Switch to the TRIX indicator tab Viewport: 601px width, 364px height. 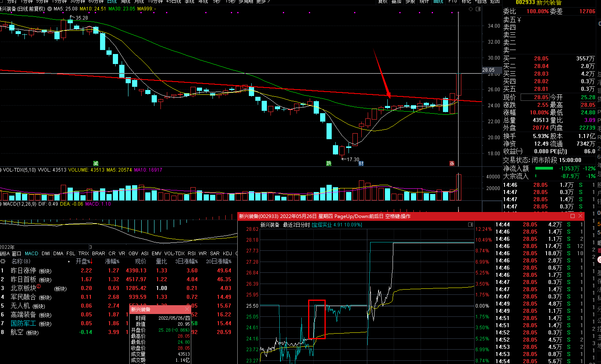pyautogui.click(x=84, y=254)
